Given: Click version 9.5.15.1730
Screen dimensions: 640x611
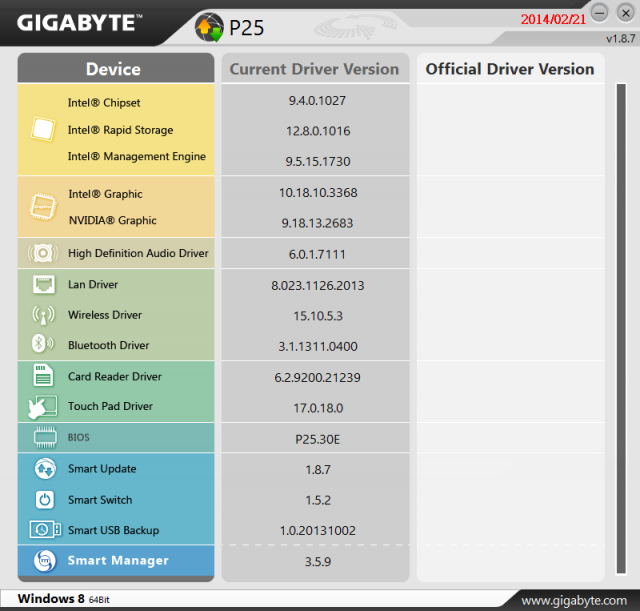Looking at the screenshot, I should pyautogui.click(x=318, y=161).
